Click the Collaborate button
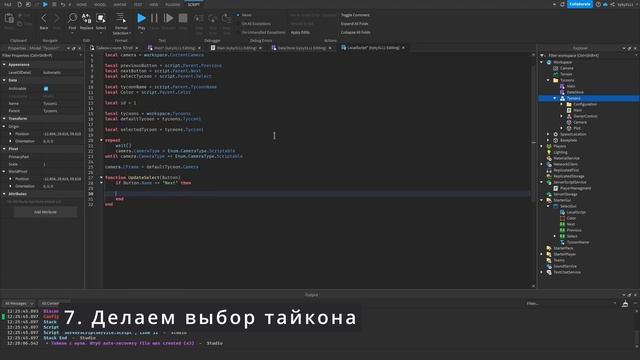Image resolution: width=640 pixels, height=360 pixels. coord(580,4)
